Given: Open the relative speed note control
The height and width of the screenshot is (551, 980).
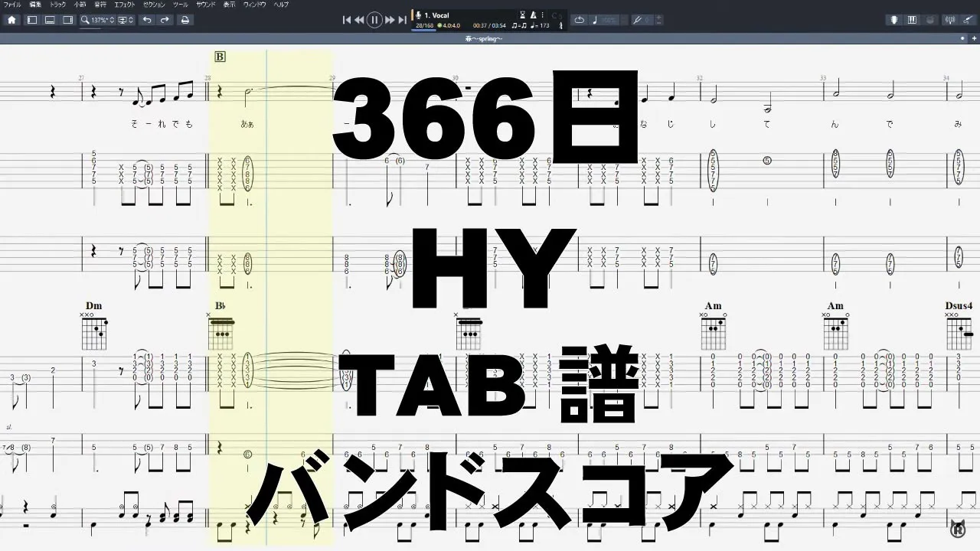Looking at the screenshot, I should [x=605, y=20].
